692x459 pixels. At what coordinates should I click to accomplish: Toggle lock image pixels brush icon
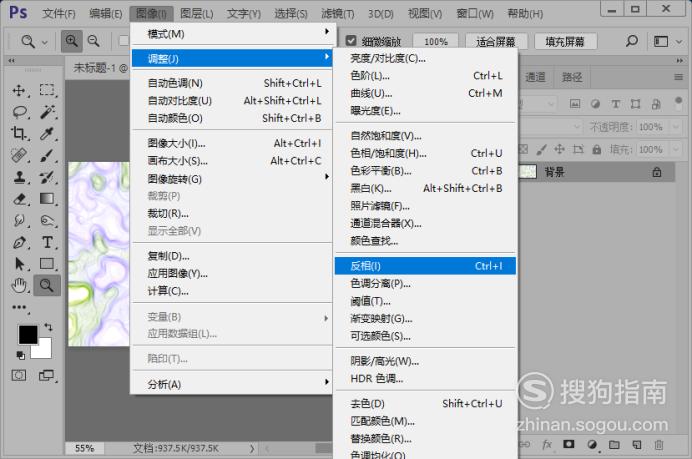[x=541, y=150]
